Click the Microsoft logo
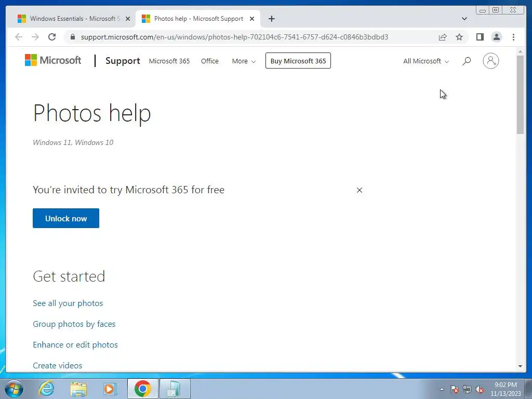This screenshot has width=532, height=399. tap(53, 60)
